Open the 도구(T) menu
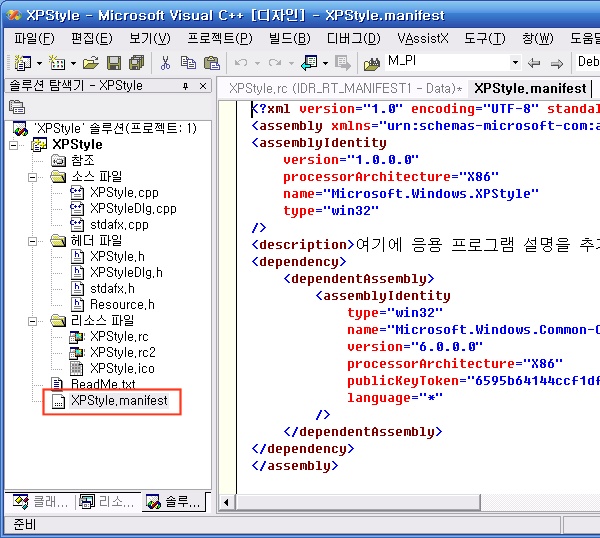 tap(485, 39)
